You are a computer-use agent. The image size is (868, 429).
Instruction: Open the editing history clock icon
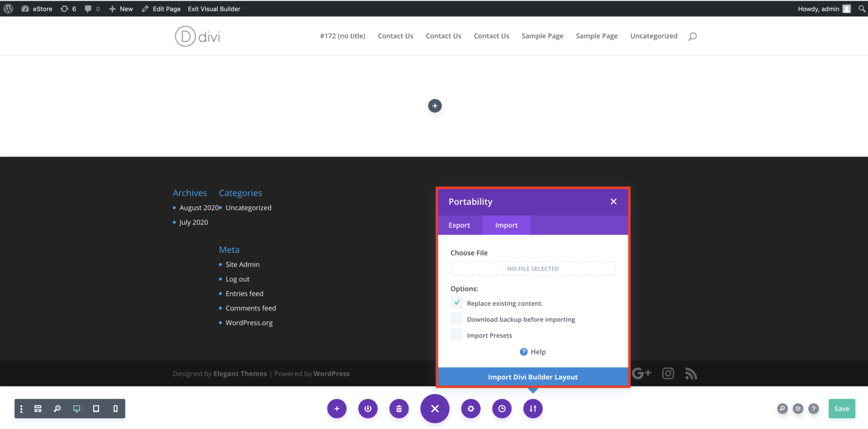point(502,409)
